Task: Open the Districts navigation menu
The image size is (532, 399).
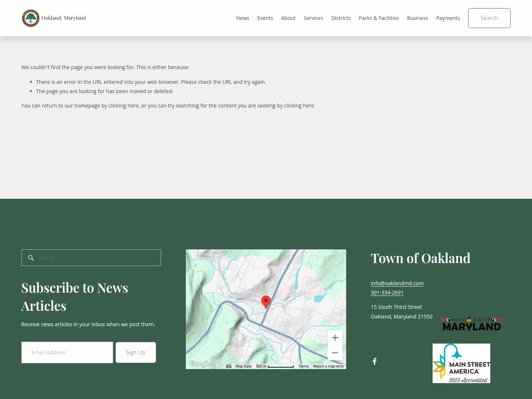Action: pos(341,18)
